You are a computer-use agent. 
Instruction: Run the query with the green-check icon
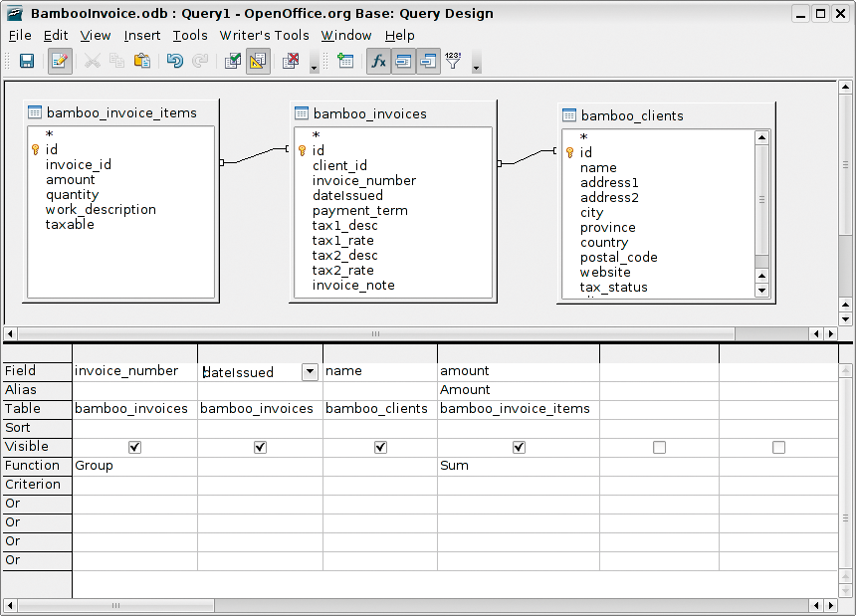233,61
